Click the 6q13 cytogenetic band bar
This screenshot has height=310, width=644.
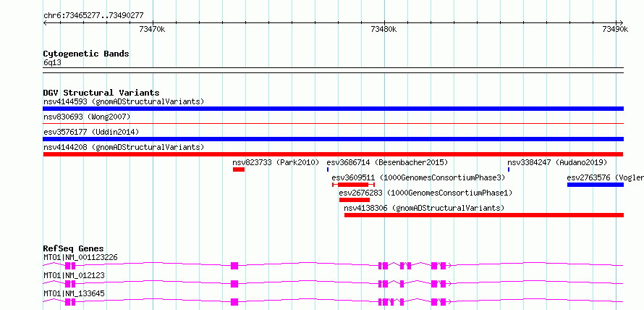(333, 70)
